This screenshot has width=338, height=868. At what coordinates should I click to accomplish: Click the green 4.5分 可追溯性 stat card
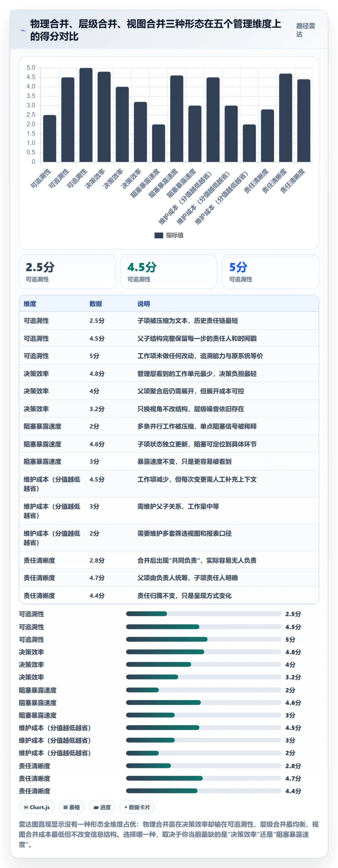click(x=169, y=272)
